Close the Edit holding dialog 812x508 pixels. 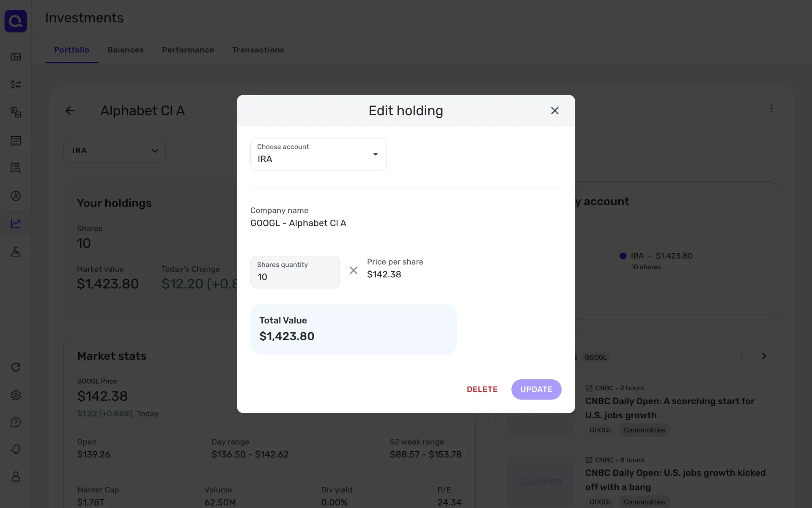coord(554,111)
